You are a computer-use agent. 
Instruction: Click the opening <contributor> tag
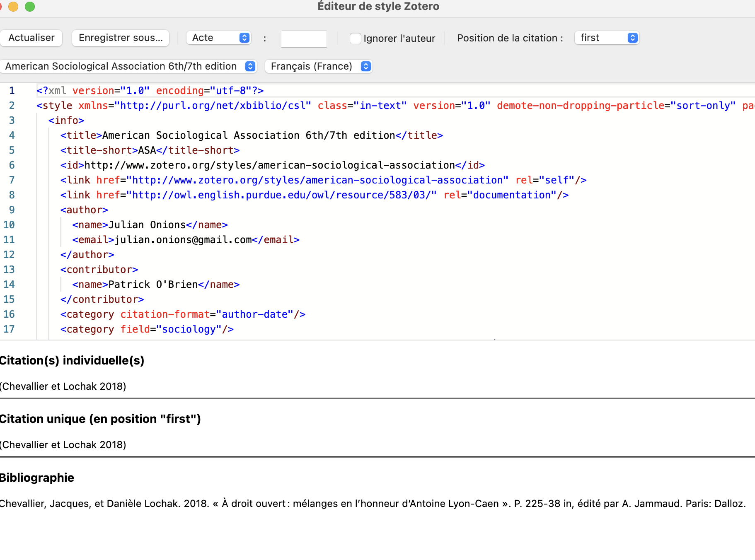(99, 269)
